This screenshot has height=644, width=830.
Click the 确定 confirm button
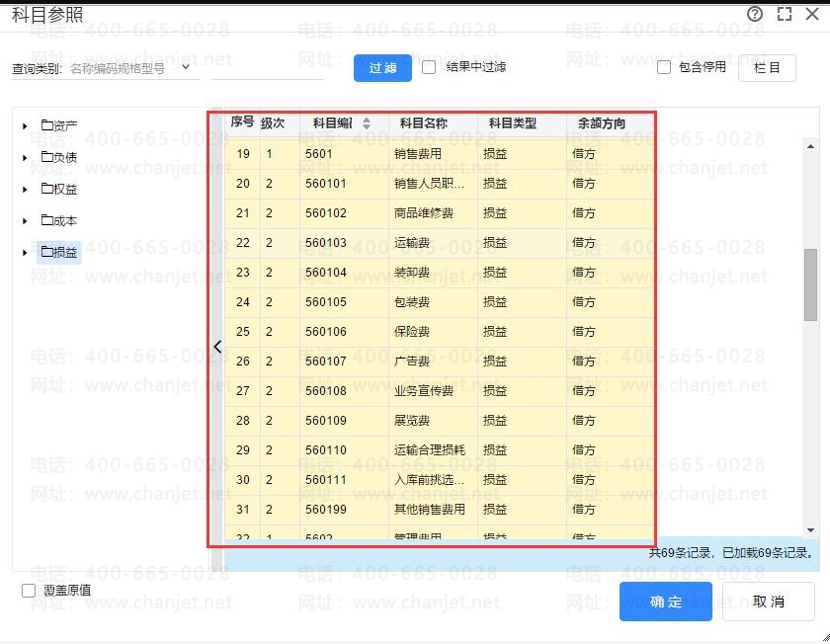pos(665,602)
